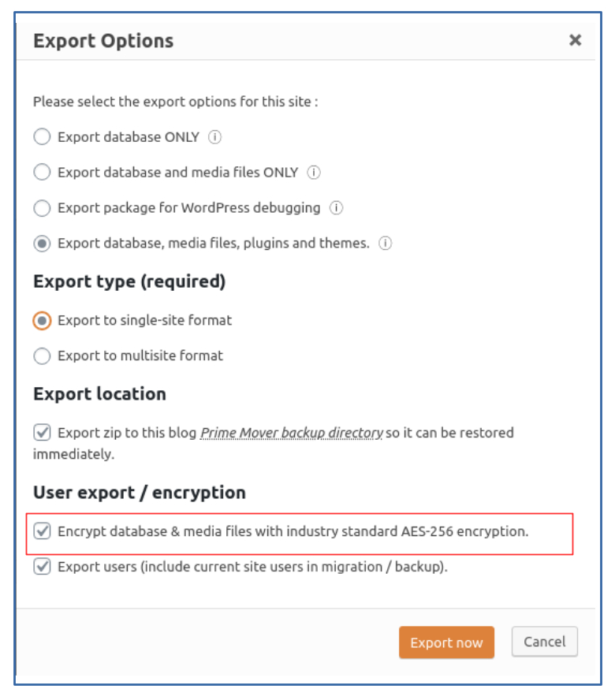This screenshot has height=700, width=615.
Task: Uncheck Export zip to this blog checkbox
Action: click(42, 432)
